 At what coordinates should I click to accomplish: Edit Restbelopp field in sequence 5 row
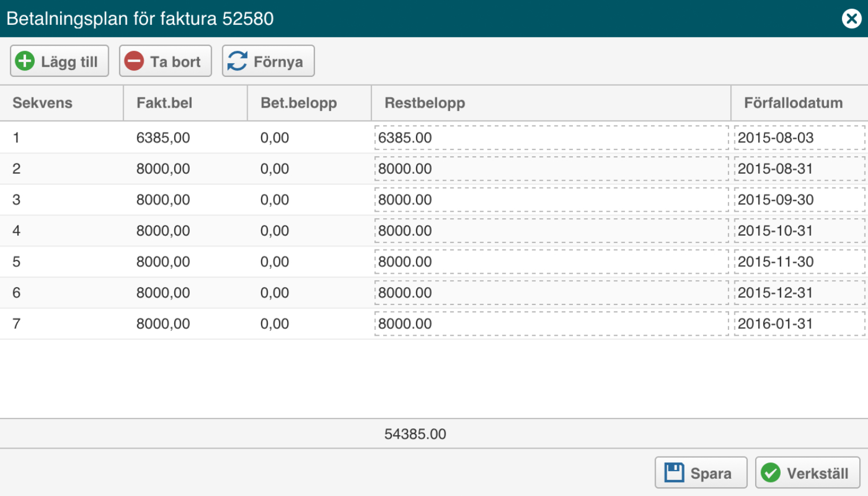[551, 262]
